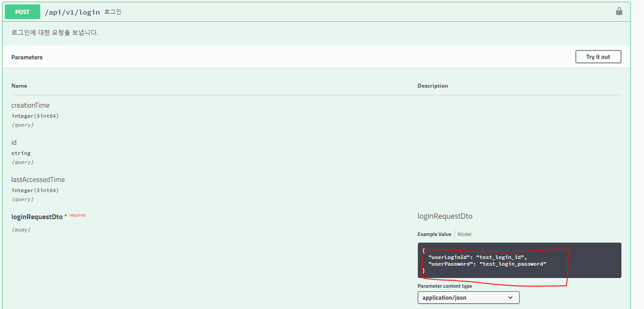644x309 pixels.
Task: Click the 로그인 summary text
Action: 112,12
